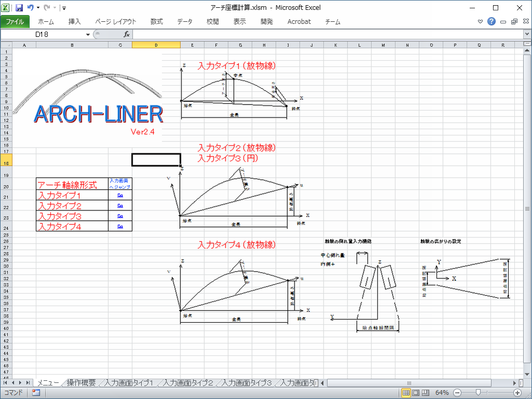Click the formula bar input field
This screenshot has width=532, height=399.
click(x=327, y=34)
